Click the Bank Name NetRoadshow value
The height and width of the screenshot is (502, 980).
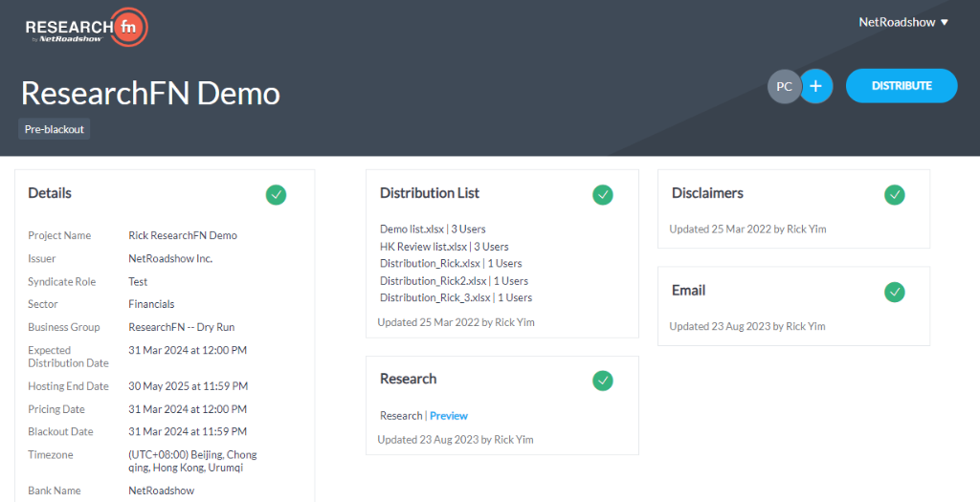point(161,491)
